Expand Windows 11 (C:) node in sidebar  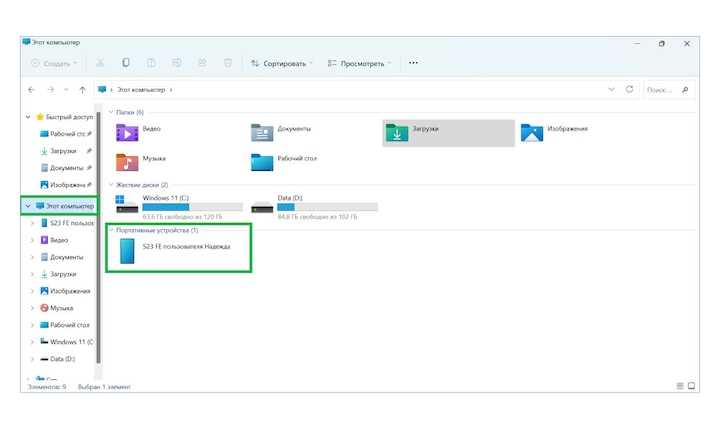pos(32,342)
